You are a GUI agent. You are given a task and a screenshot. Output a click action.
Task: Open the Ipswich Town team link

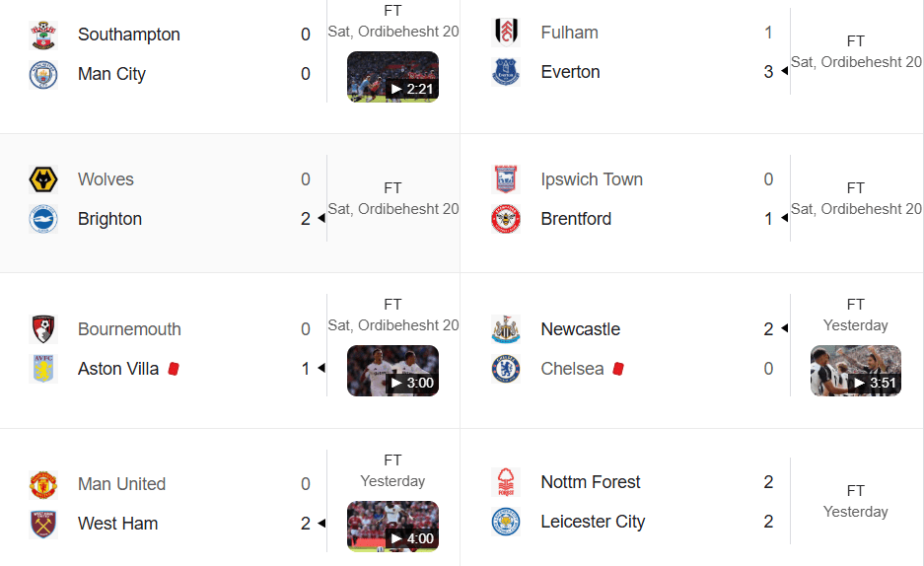click(x=592, y=179)
